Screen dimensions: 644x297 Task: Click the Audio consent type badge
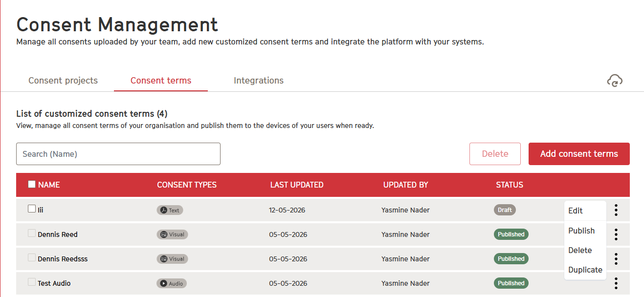172,283
